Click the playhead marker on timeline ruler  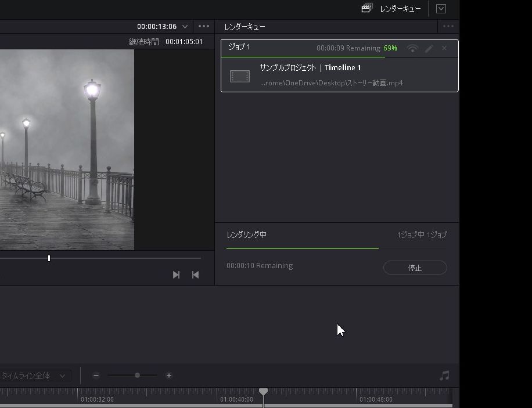click(263, 393)
